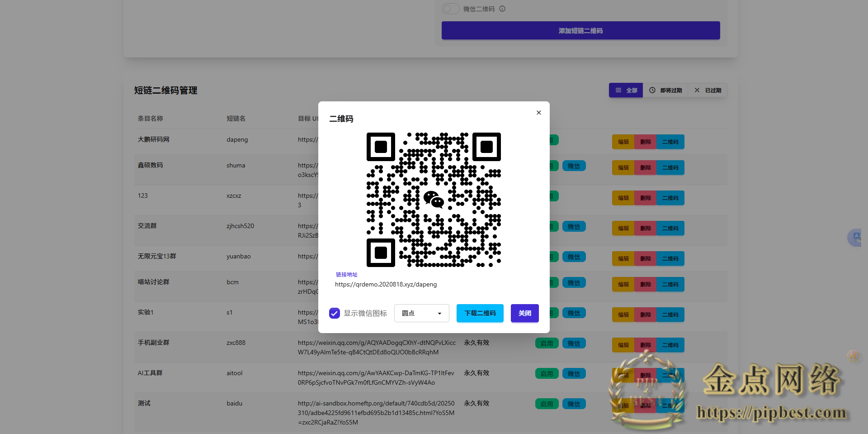Click the info icon beside 微信二维码

[502, 9]
